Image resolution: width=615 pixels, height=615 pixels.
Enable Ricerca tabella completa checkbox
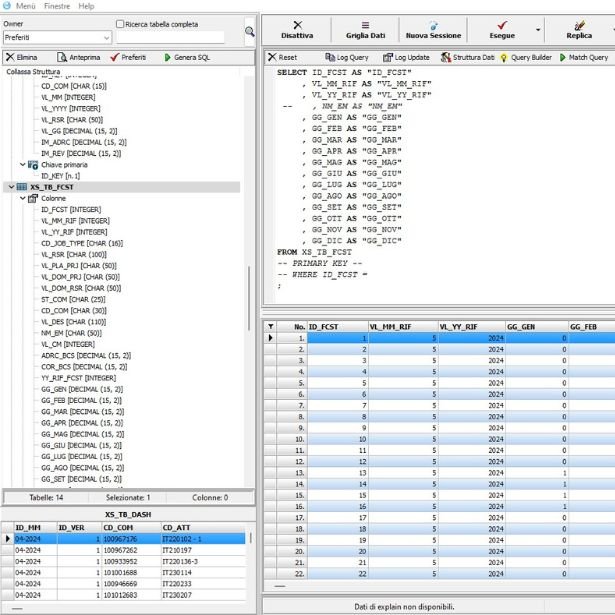pyautogui.click(x=121, y=24)
